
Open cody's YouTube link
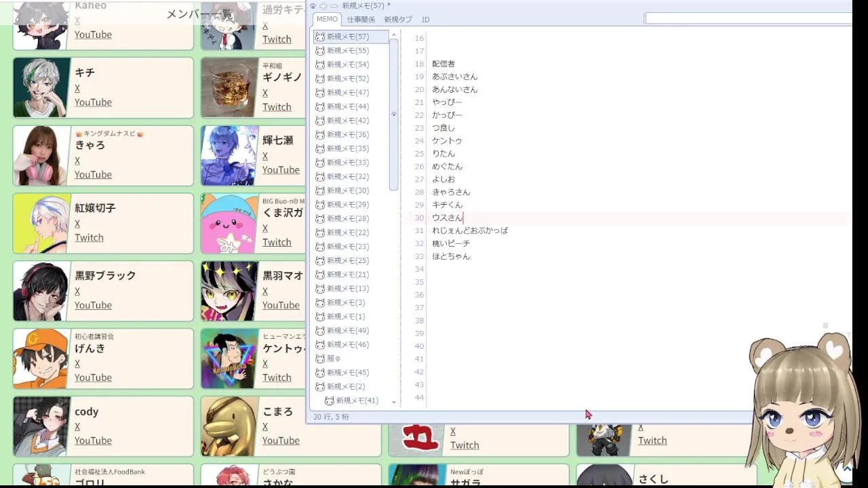(x=93, y=441)
